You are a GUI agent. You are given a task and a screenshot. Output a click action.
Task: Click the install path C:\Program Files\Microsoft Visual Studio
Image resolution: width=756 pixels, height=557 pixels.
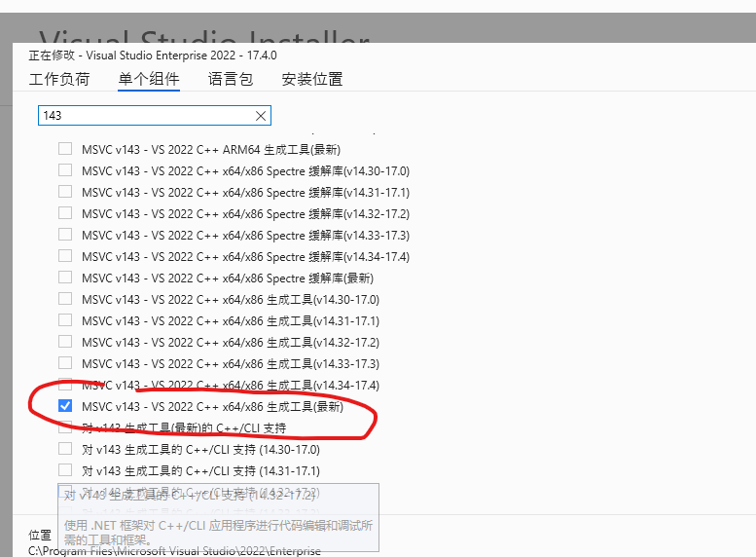click(174, 551)
